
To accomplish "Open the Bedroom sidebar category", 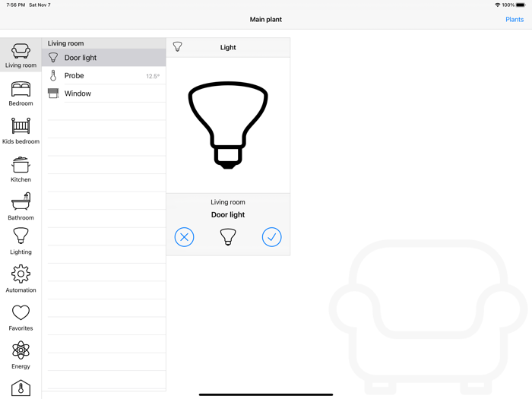I will 21,93.
